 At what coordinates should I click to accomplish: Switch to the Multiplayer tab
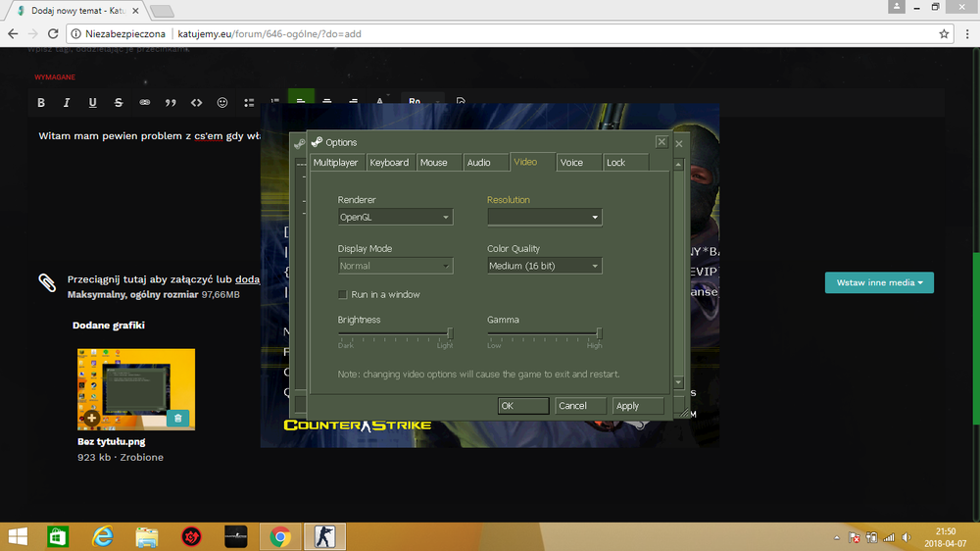(335, 163)
